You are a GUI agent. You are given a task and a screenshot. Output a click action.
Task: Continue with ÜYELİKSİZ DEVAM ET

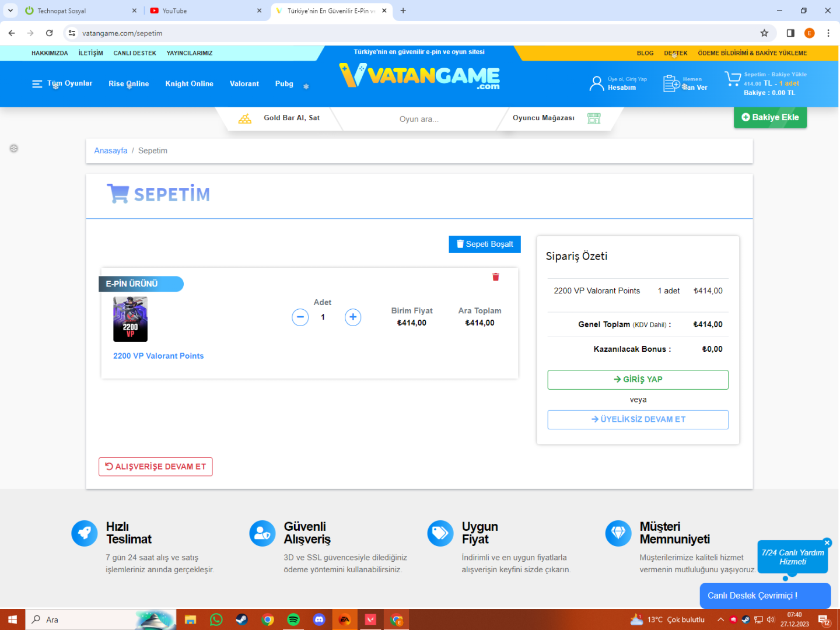coord(638,419)
